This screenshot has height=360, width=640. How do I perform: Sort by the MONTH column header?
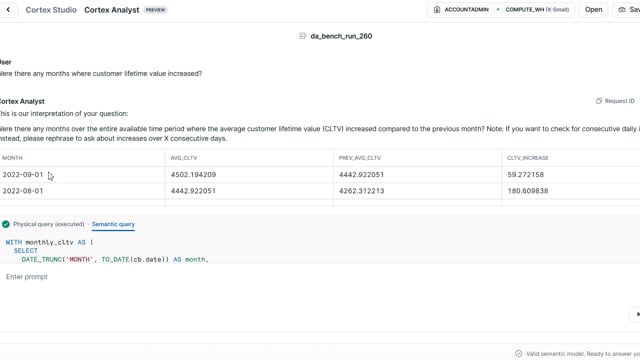13,158
